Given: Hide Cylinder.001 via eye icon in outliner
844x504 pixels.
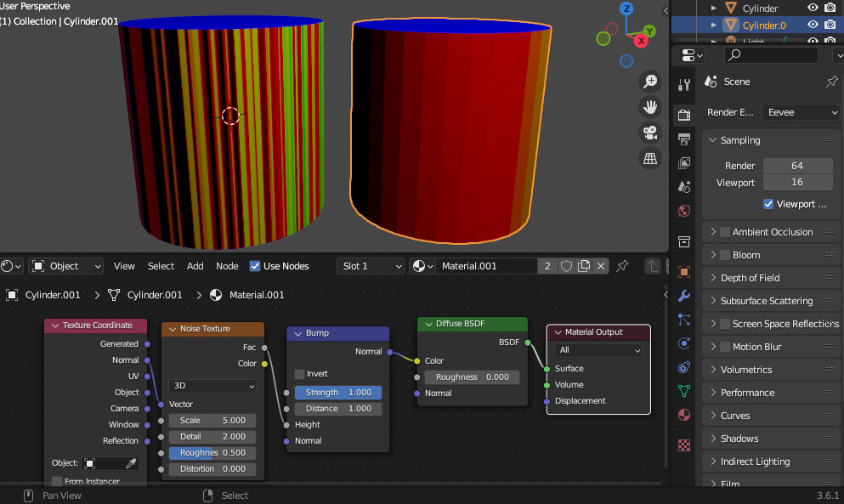Looking at the screenshot, I should pyautogui.click(x=813, y=25).
